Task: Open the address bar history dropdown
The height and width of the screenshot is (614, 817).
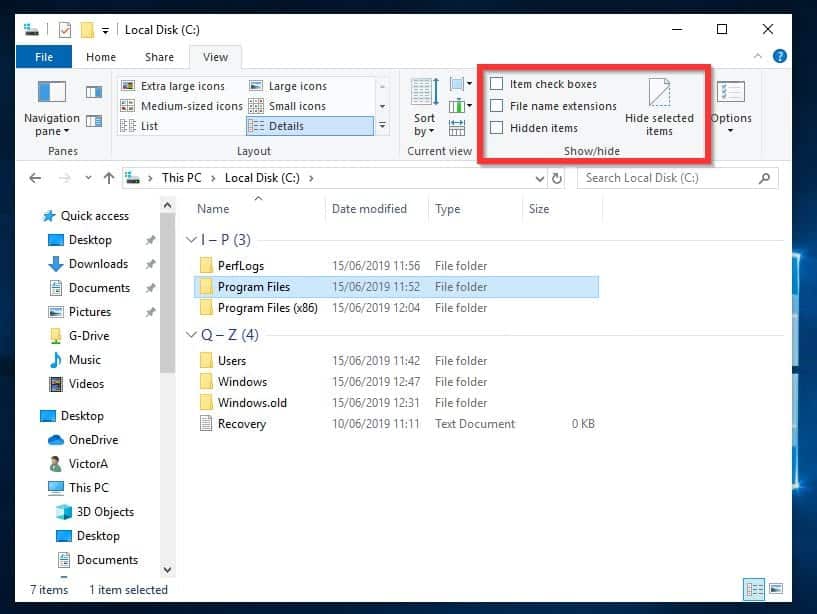Action: [540, 179]
